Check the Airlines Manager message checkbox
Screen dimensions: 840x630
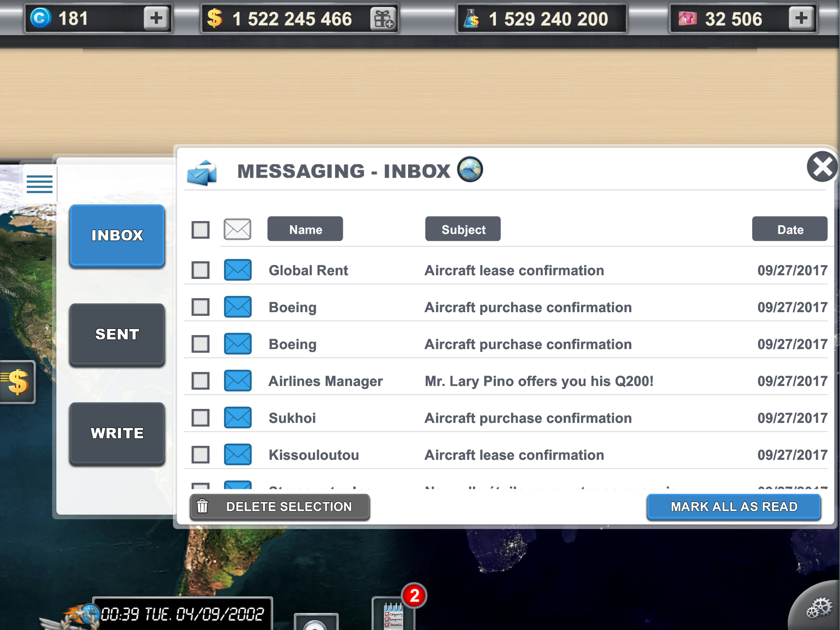[x=201, y=381]
